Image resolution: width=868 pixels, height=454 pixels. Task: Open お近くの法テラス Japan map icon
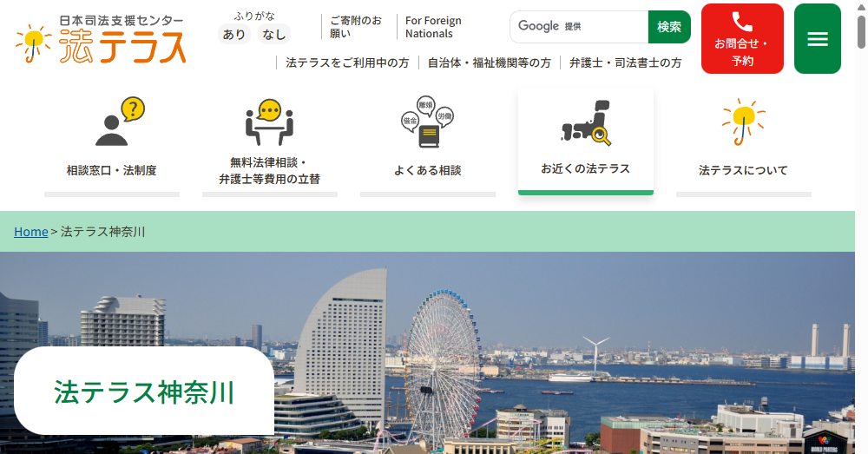point(585,122)
